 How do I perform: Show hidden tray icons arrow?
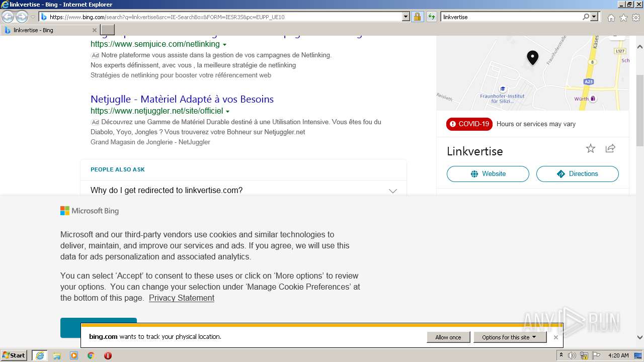coord(561,355)
